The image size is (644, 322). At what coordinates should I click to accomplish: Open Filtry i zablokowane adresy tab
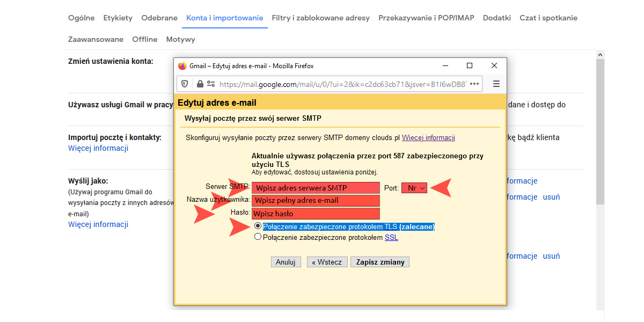(x=321, y=18)
